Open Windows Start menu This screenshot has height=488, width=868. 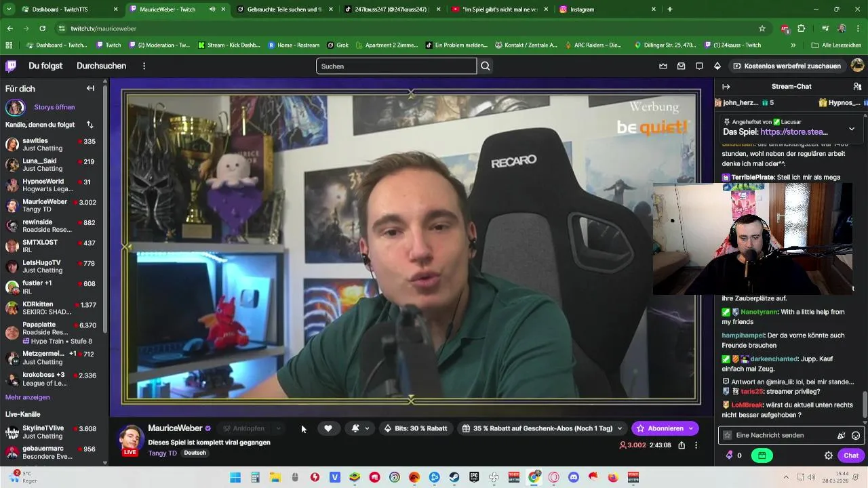pyautogui.click(x=235, y=477)
